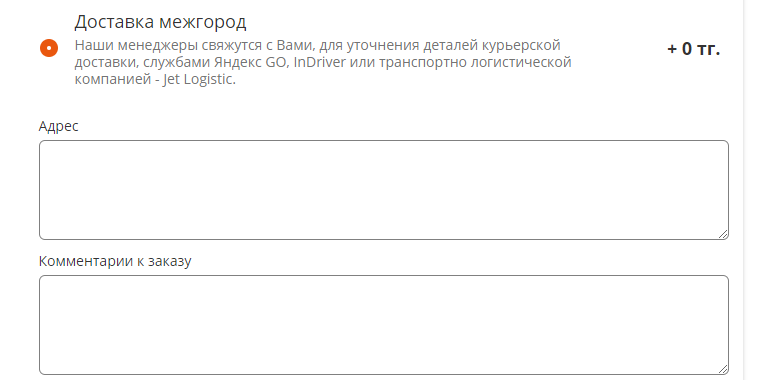
Task: Click the word уточнения in description
Action: pos(380,46)
